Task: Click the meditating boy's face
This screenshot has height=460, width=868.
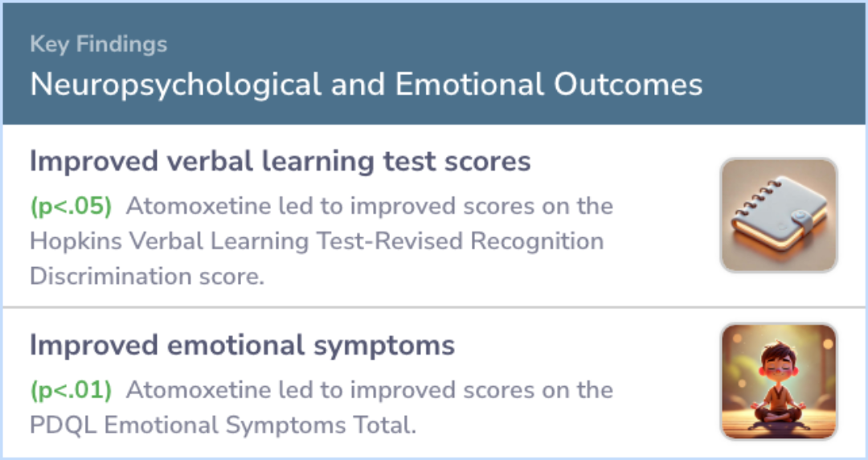Action: pos(778,364)
